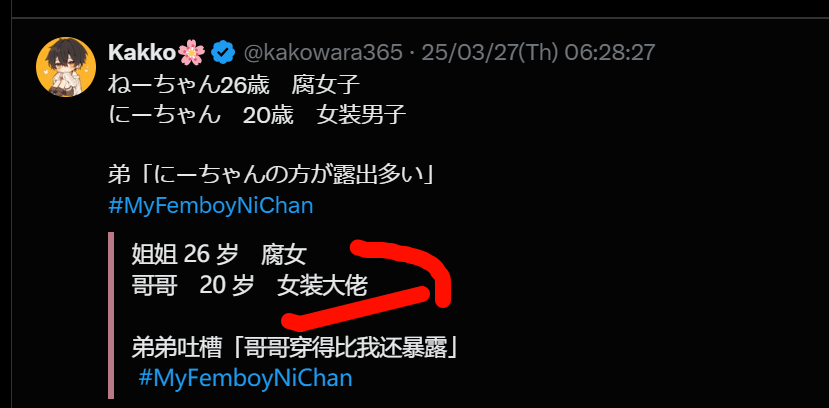
Task: Click the word 腐女子 in the original tweet
Action: pyautogui.click(x=326, y=85)
